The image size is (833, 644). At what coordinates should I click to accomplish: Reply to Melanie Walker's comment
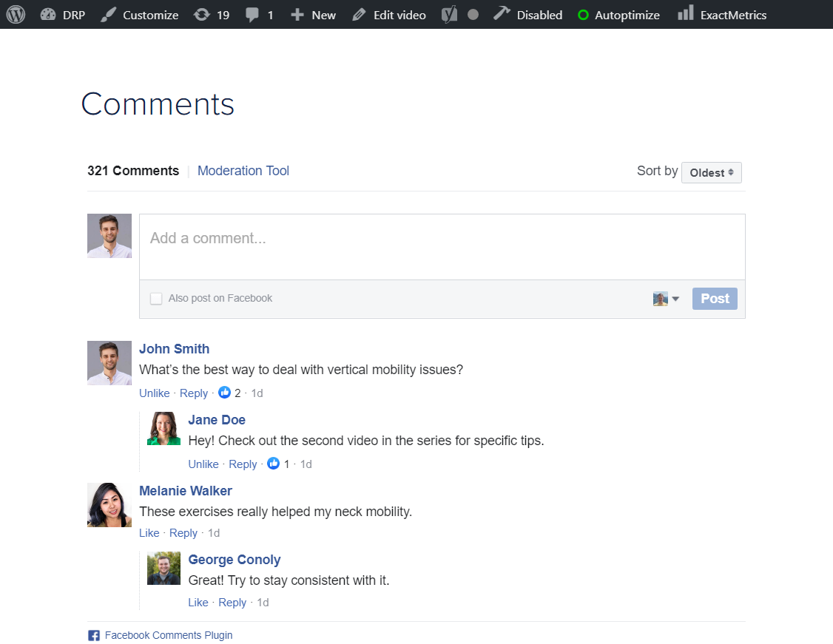point(183,532)
